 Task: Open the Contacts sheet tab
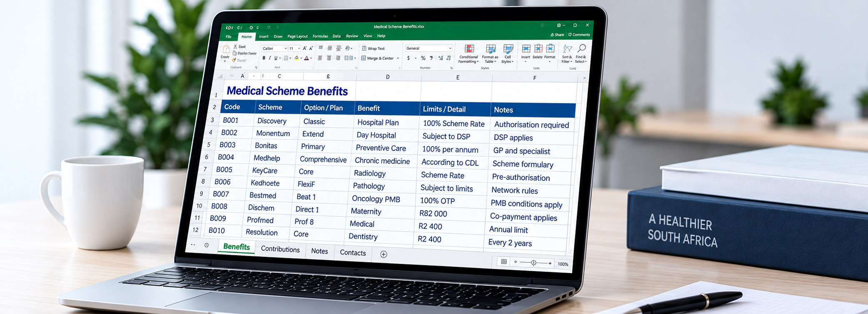[353, 252]
